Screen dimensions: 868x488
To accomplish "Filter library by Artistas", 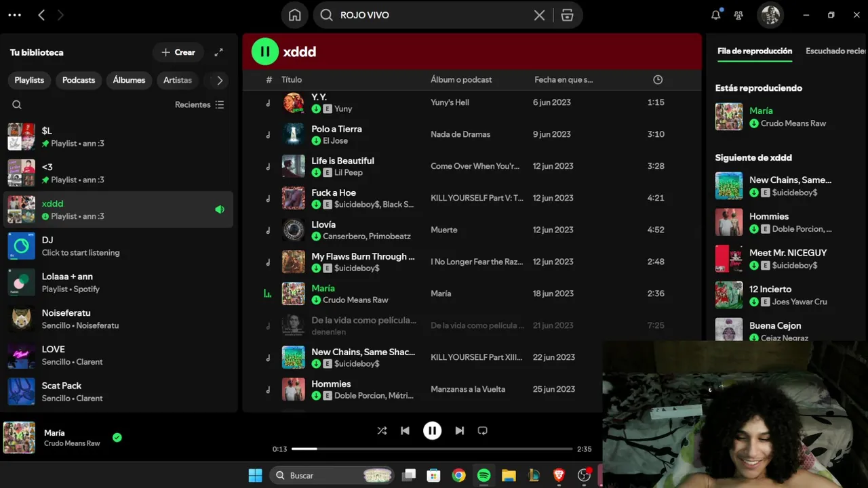I will 178,80.
